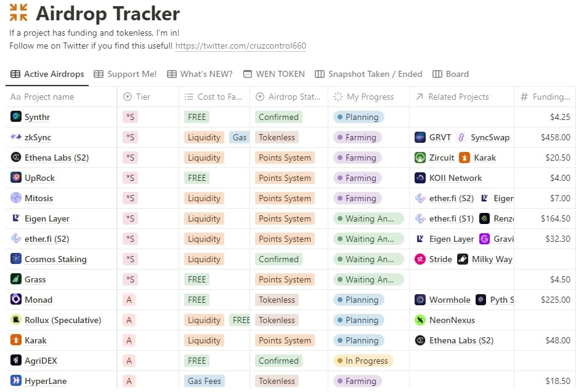Click the Wormhole related project icon
The height and width of the screenshot is (392, 576).
coord(420,299)
